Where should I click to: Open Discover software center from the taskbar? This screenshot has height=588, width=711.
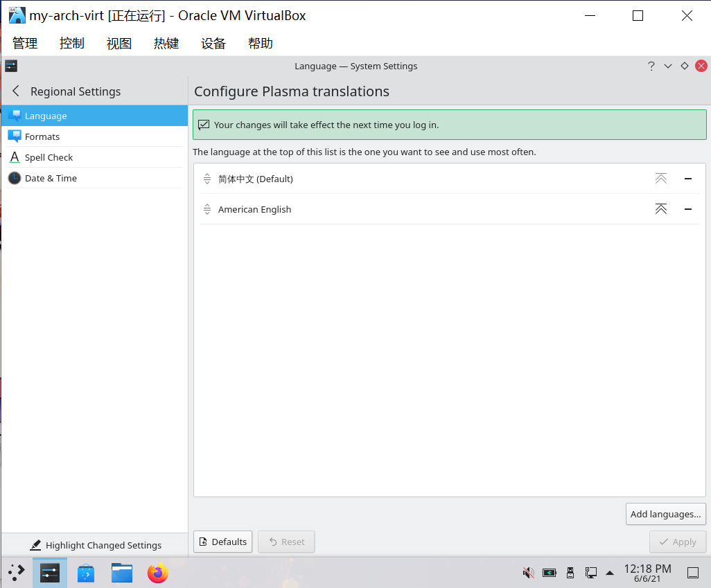pos(86,573)
